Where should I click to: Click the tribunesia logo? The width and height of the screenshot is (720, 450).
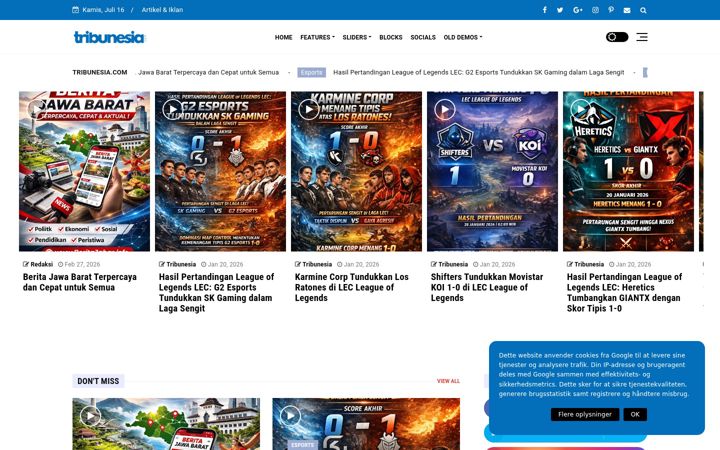click(109, 37)
